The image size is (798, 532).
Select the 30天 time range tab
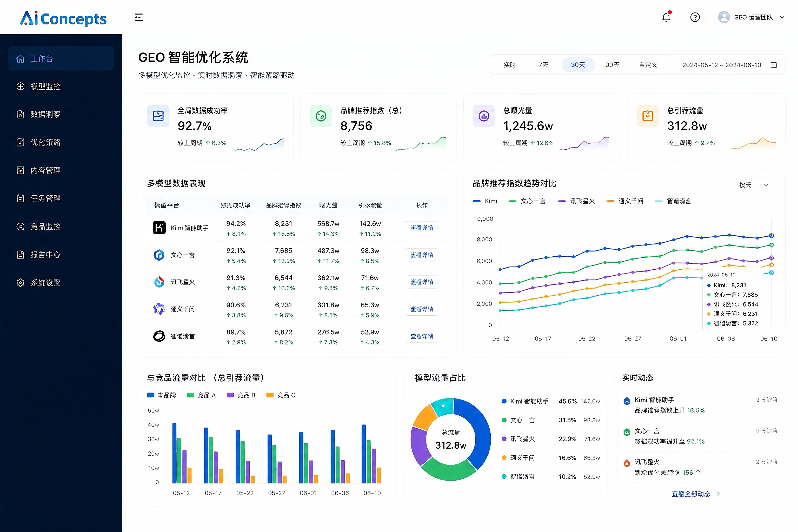click(x=578, y=65)
